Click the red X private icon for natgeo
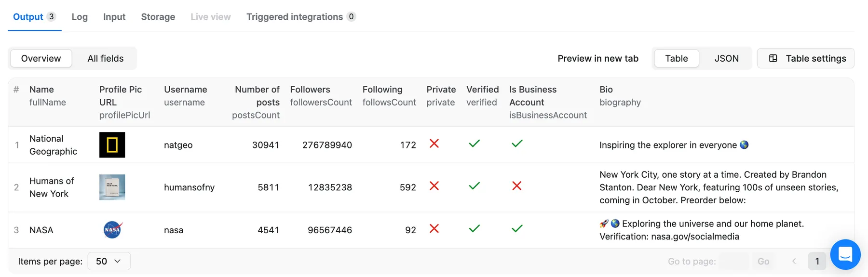 pos(434,144)
